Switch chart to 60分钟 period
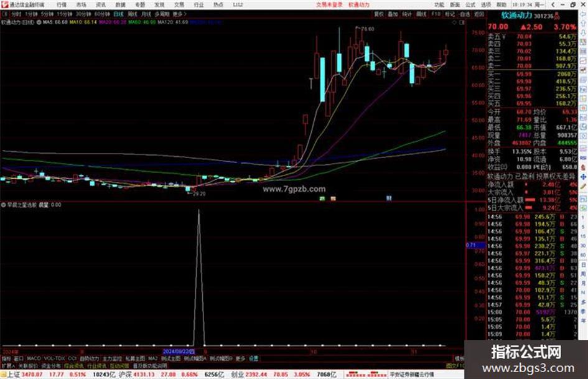The height and width of the screenshot is (379, 588). click(x=102, y=14)
